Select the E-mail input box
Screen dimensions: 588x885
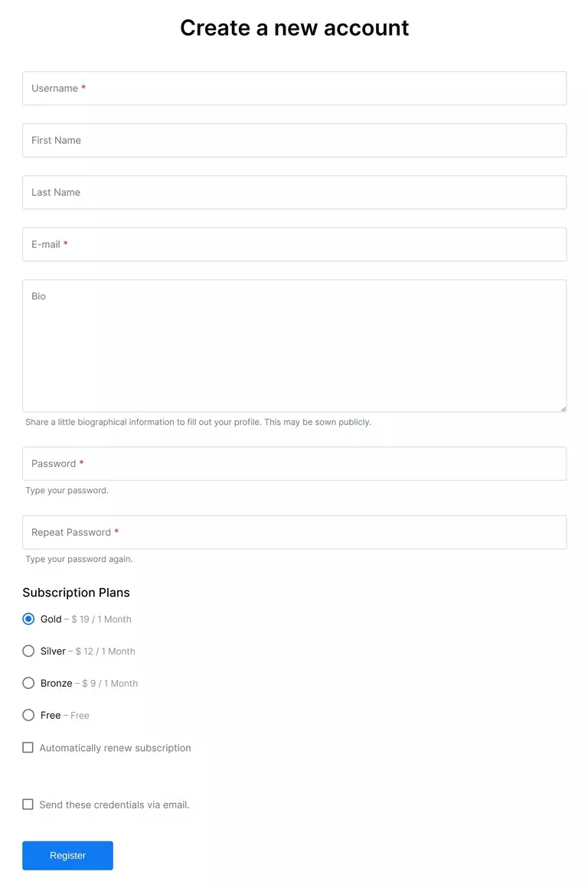click(x=294, y=245)
